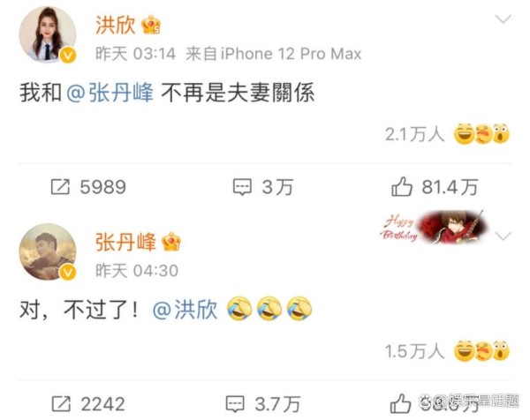Click crown membership badge next to 张丹峰
This screenshot has width=530, height=420.
[171, 242]
